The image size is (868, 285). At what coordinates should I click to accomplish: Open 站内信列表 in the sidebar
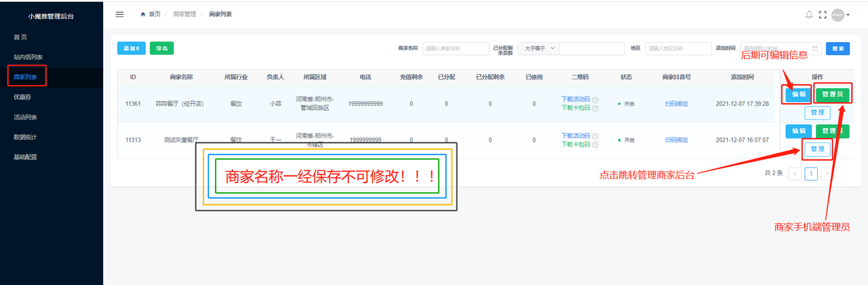pyautogui.click(x=33, y=57)
